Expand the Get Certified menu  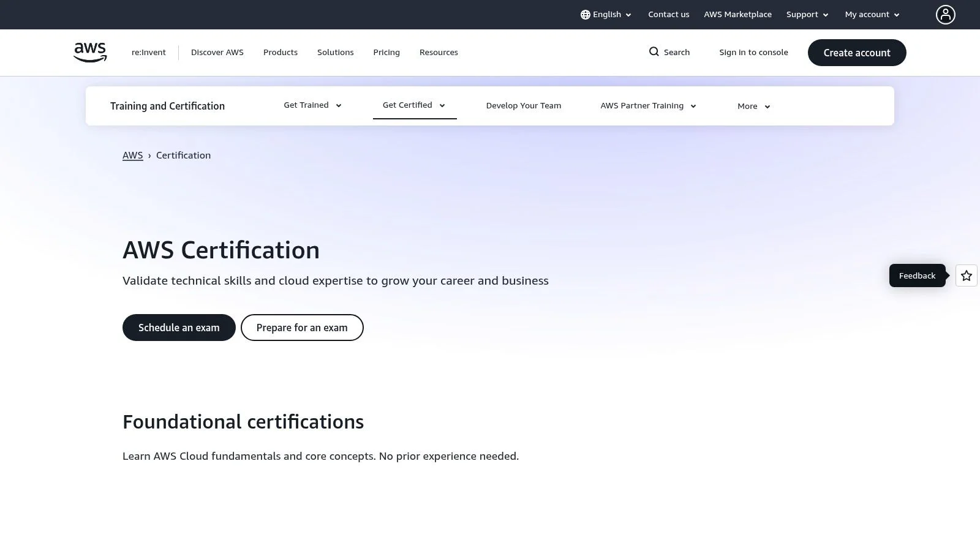(414, 105)
